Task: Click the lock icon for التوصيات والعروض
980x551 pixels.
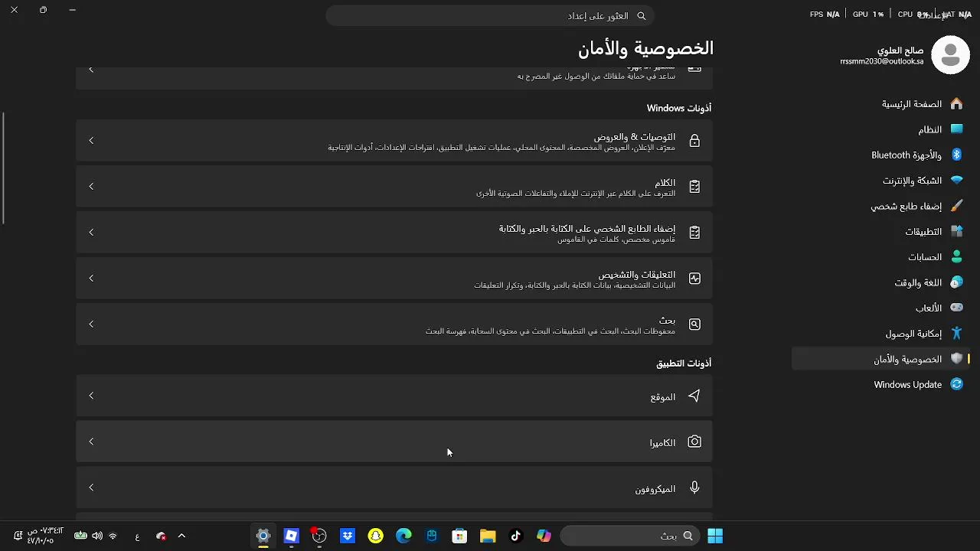Action: click(694, 141)
